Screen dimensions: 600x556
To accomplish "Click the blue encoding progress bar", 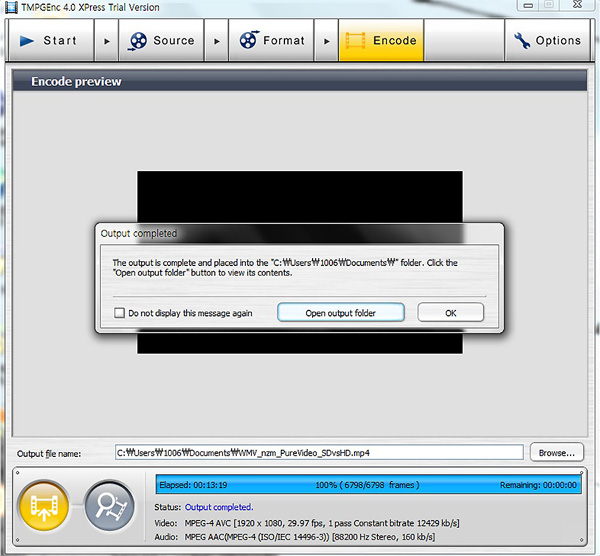I will pos(368,484).
